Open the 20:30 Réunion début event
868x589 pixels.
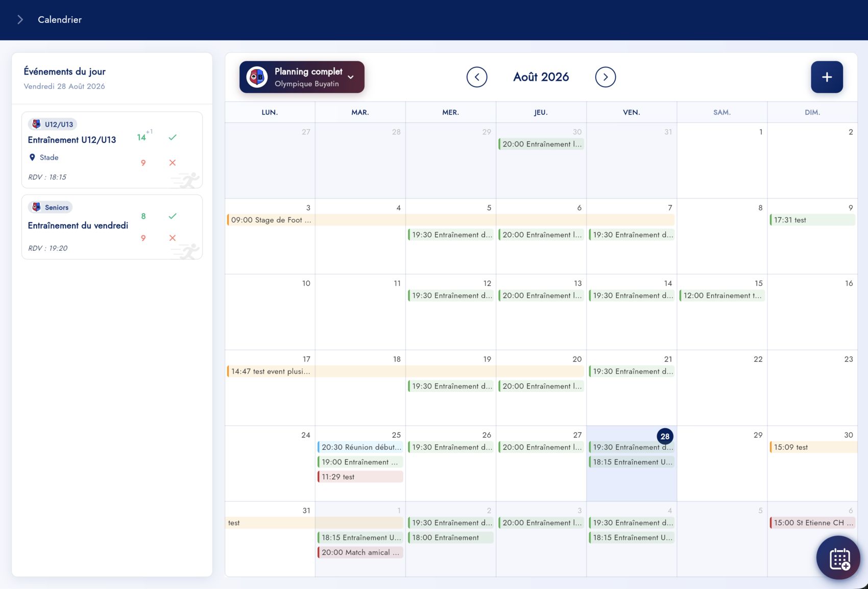(x=360, y=447)
